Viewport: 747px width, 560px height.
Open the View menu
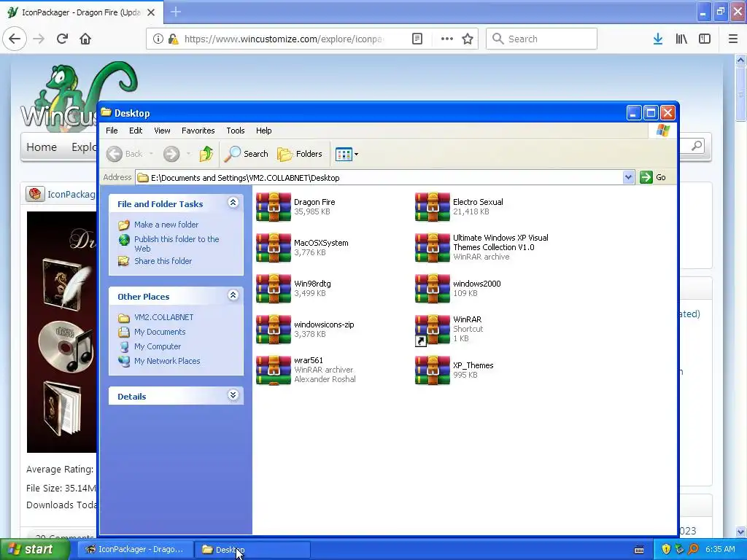(162, 131)
